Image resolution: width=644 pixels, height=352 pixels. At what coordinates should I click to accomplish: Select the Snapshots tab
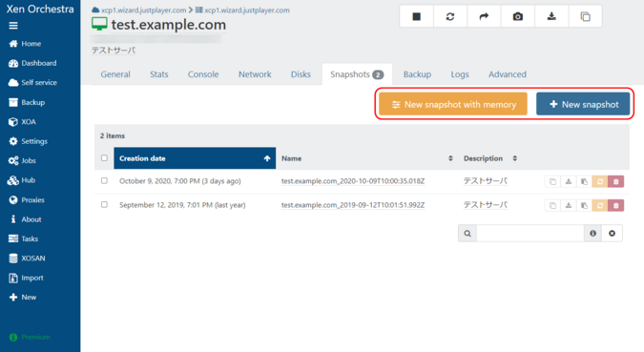357,74
